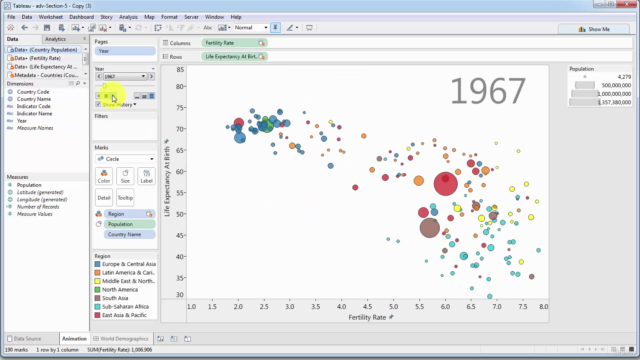The height and width of the screenshot is (360, 640).
Task: Click the Redo forward arrow
Action: click(x=36, y=28)
